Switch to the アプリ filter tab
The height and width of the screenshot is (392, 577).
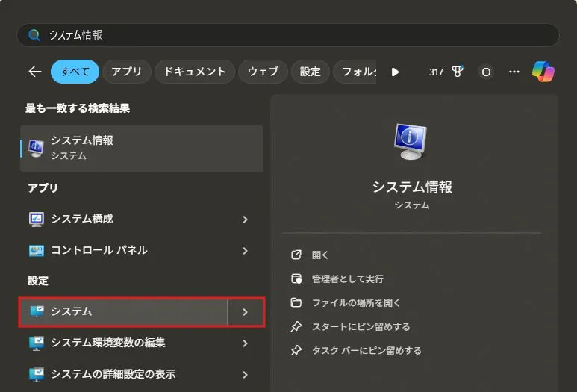tap(127, 72)
